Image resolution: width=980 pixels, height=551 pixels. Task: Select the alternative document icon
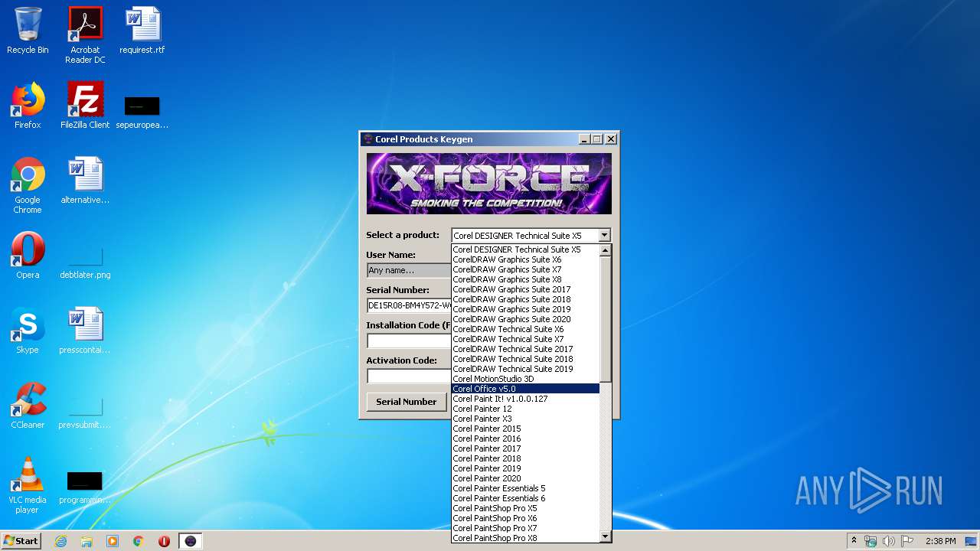(85, 181)
